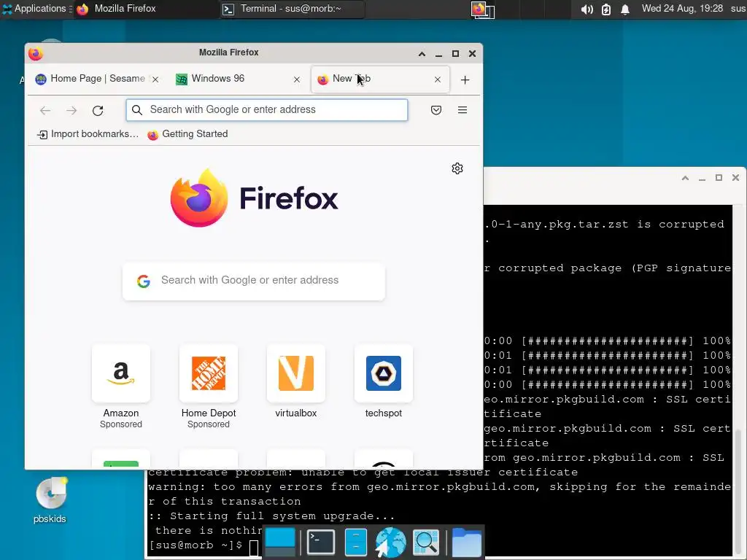The image size is (747, 560).
Task: Click the Firefox icon in window title bar
Action: click(x=35, y=53)
